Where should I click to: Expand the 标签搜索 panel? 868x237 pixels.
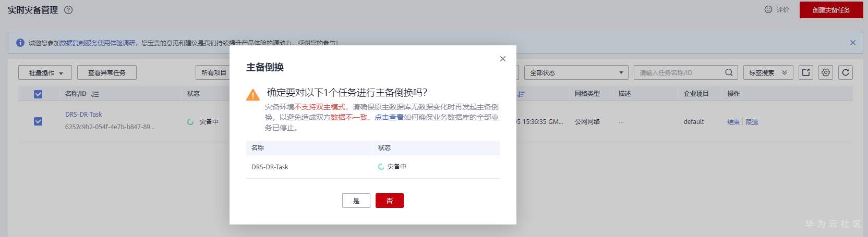tap(768, 73)
